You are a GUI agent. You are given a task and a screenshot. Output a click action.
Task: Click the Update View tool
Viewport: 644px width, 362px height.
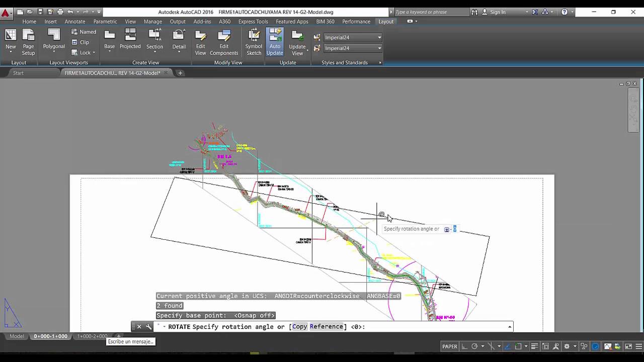(297, 42)
